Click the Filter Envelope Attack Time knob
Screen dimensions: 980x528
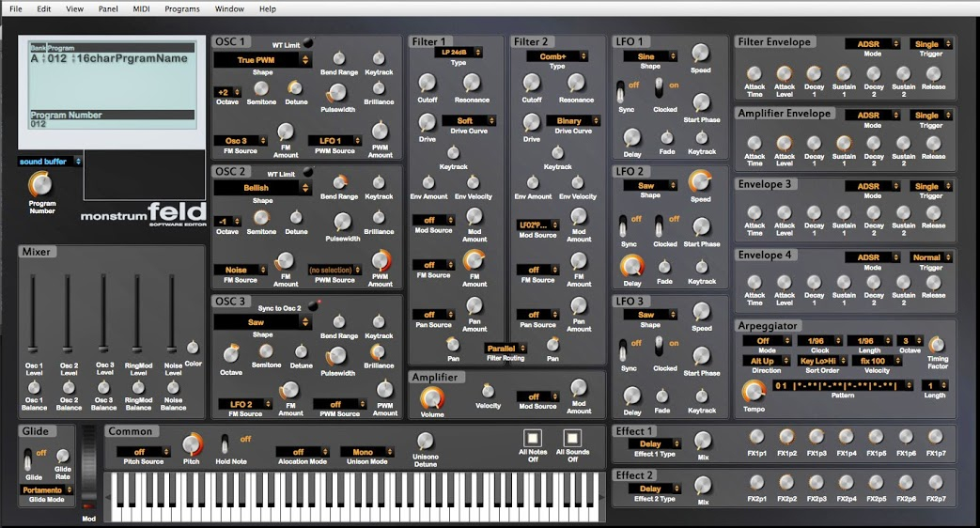(x=754, y=73)
